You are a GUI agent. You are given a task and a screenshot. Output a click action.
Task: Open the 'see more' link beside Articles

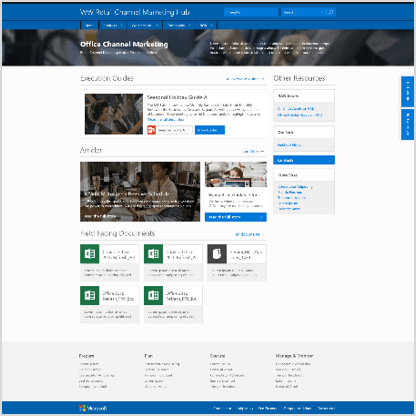253,151
